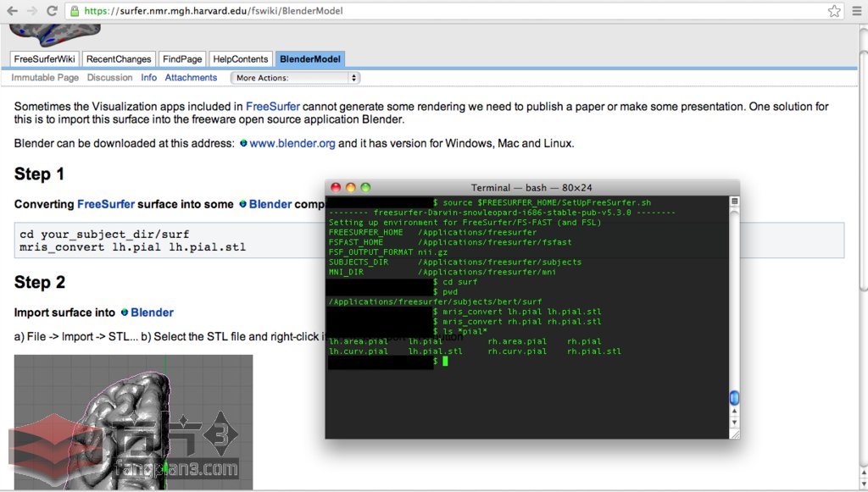This screenshot has width=868, height=492.
Task: Click the globe icon beside Blender in Step 2
Action: 125,312
